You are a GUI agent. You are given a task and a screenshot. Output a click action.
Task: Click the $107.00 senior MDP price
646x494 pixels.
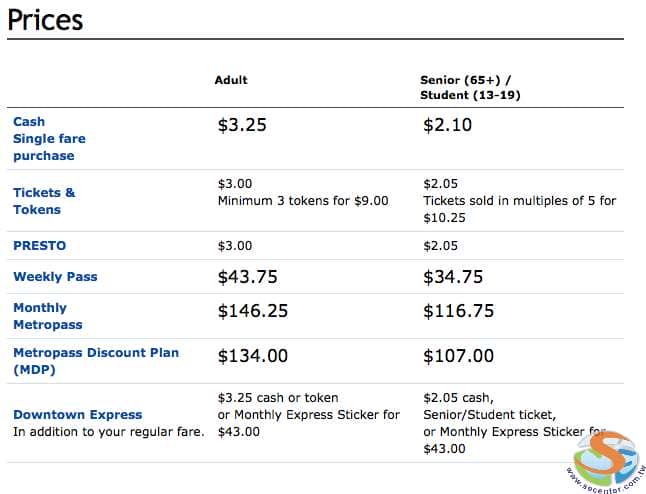(x=458, y=356)
